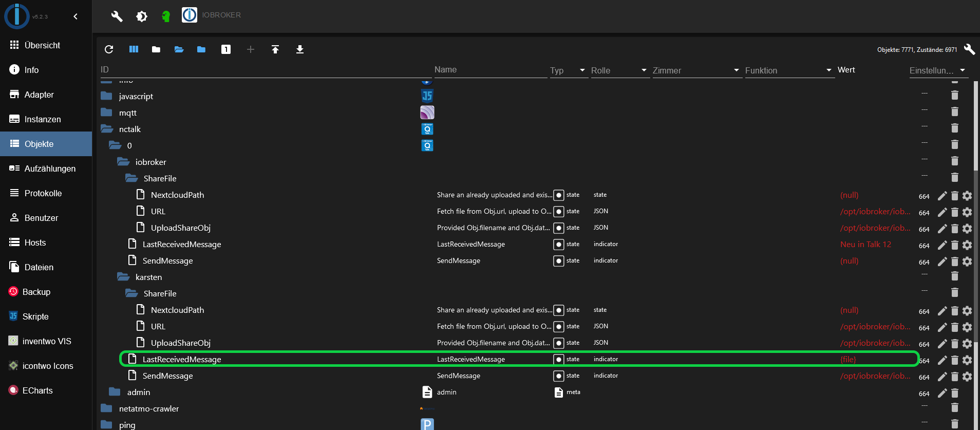Download objects tree as JSON file

point(300,49)
